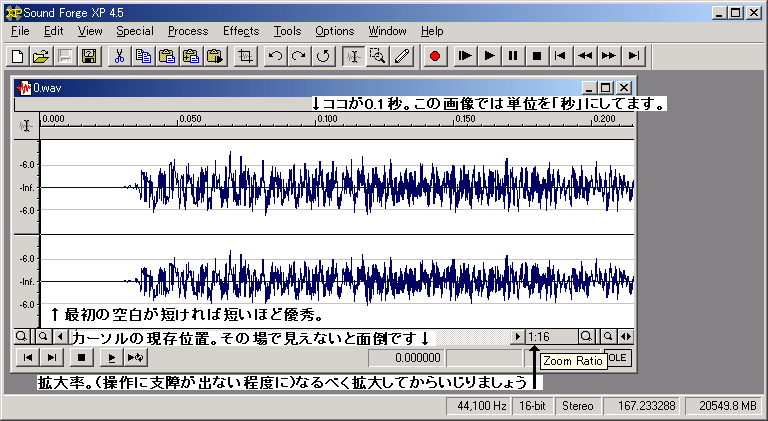Click Play Looped in the 0.wav playbar
Screen dimensions: 768x421
pos(136,358)
